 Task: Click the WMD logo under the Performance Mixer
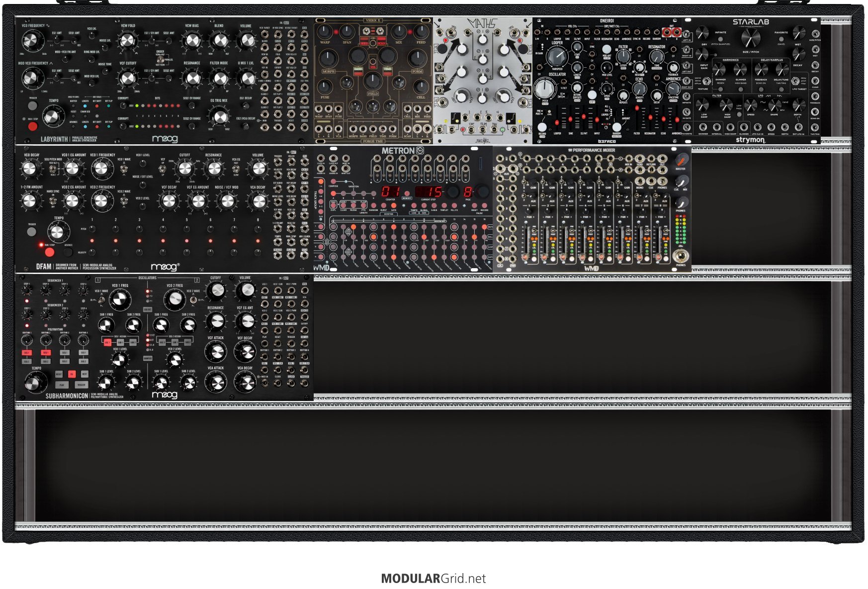click(x=592, y=269)
